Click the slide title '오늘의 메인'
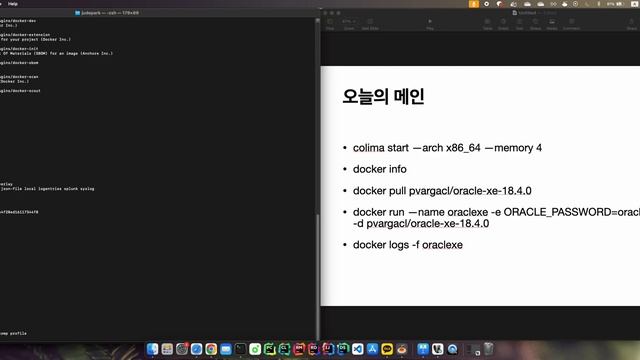This screenshot has height=360, width=640. tap(383, 97)
